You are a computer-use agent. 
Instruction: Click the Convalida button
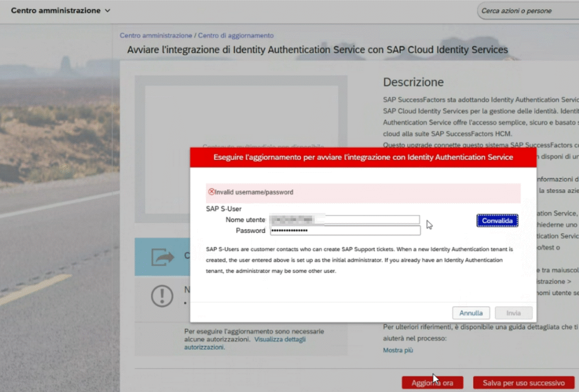pos(497,220)
